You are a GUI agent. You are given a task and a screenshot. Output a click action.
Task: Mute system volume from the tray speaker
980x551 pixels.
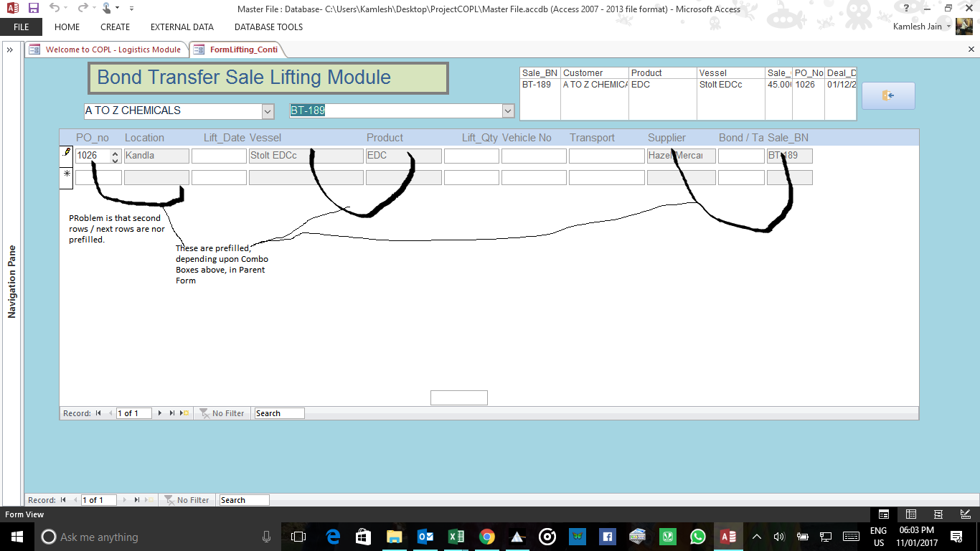[x=778, y=537]
